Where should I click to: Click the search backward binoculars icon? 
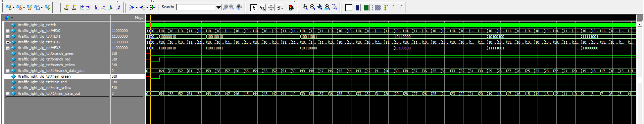pyautogui.click(x=226, y=7)
